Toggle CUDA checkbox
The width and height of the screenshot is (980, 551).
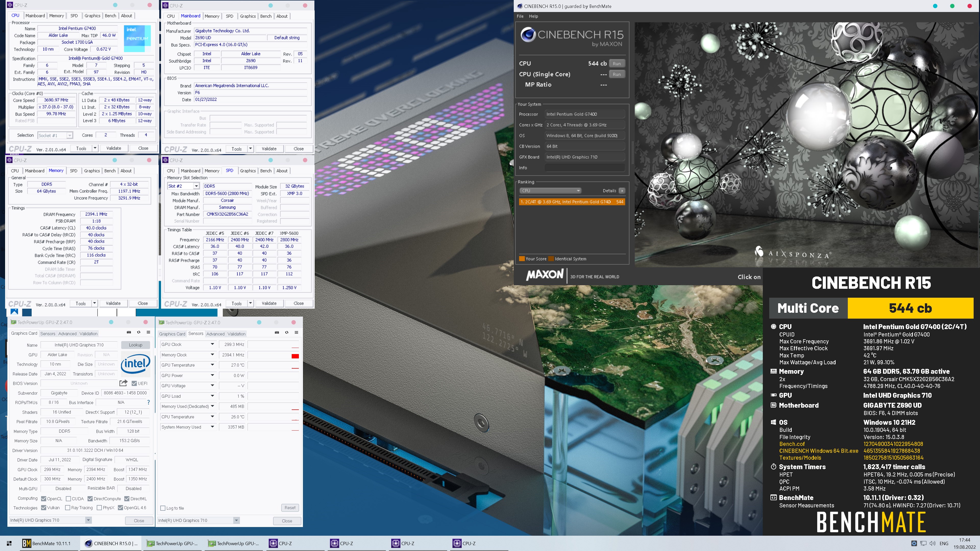[x=68, y=498]
